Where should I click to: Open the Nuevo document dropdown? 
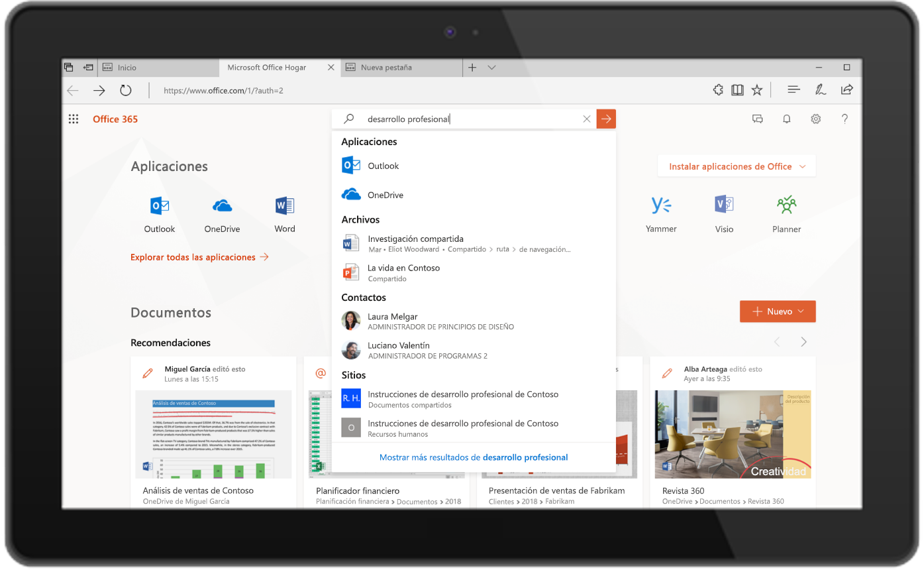pyautogui.click(x=778, y=312)
